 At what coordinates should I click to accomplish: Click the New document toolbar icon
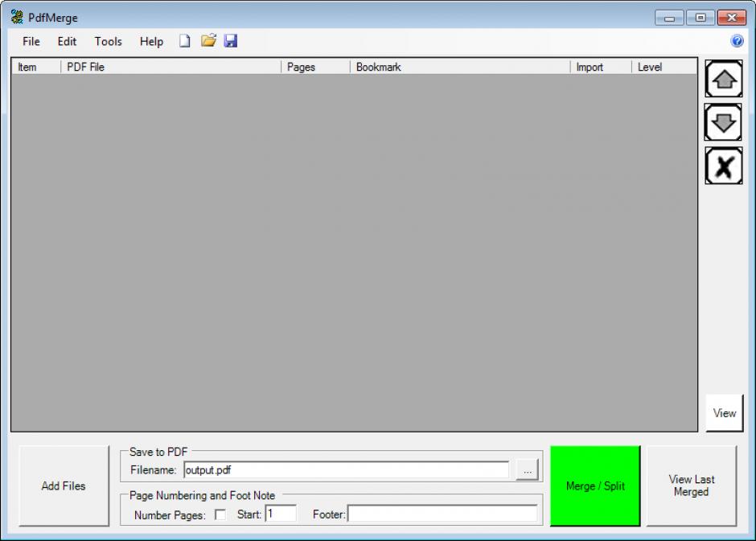tap(185, 42)
